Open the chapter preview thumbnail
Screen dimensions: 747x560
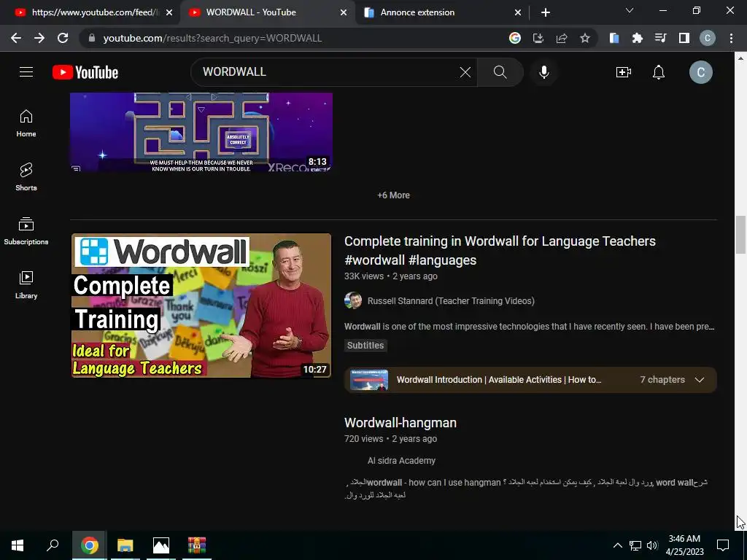369,380
